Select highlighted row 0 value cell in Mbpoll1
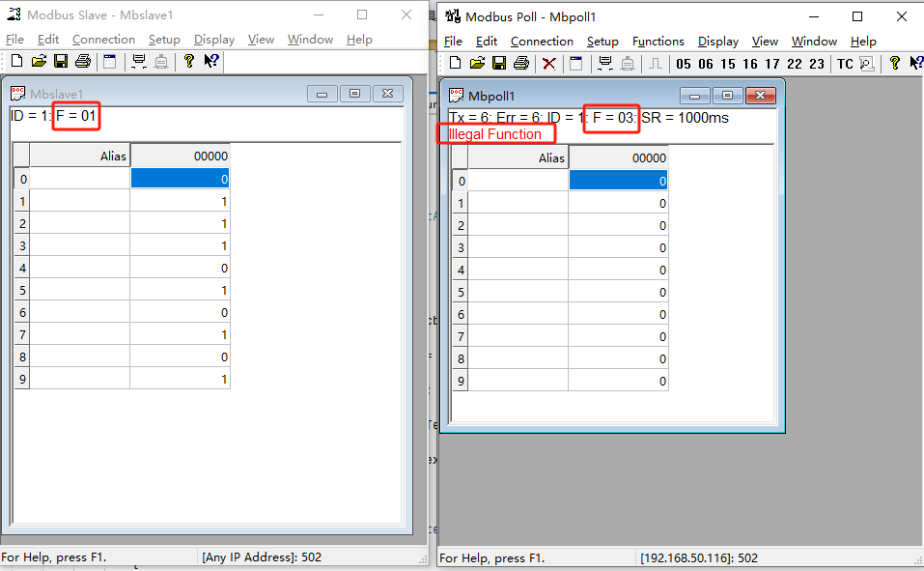This screenshot has width=924, height=571. click(x=618, y=181)
